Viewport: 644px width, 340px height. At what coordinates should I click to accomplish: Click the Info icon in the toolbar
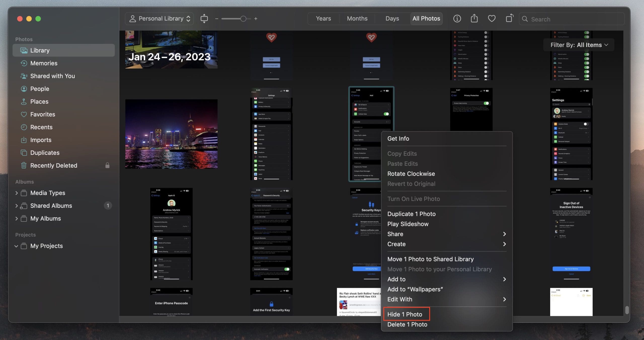click(x=457, y=19)
